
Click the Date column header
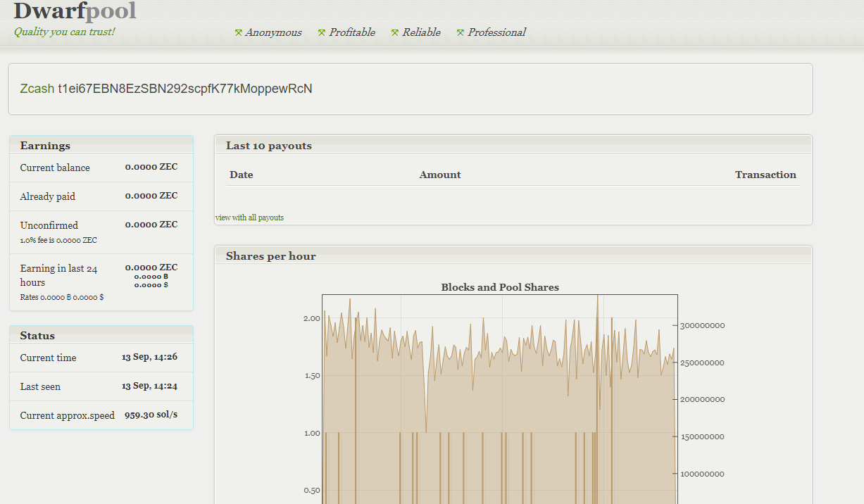(x=241, y=175)
